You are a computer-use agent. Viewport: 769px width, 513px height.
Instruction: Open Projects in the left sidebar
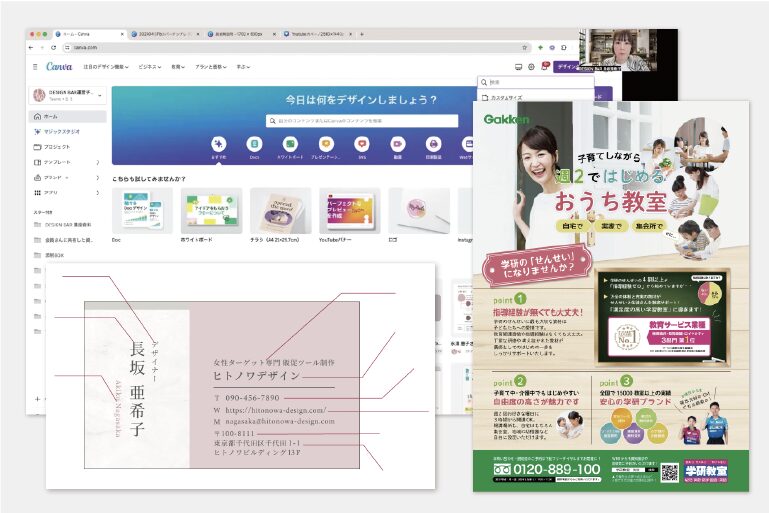[x=55, y=147]
